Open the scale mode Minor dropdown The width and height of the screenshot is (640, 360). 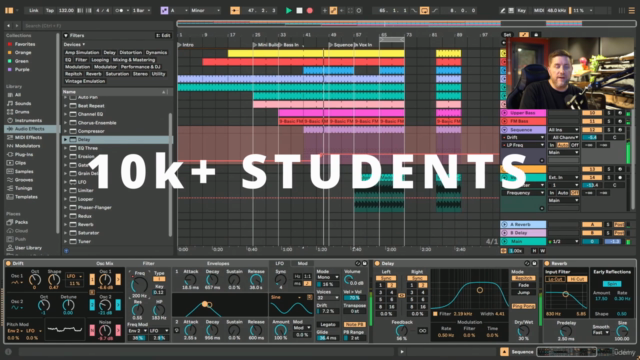coord(205,10)
